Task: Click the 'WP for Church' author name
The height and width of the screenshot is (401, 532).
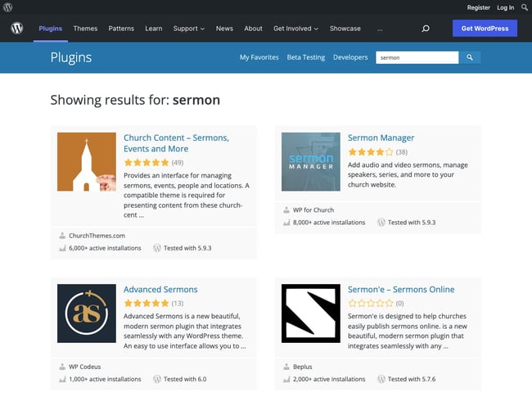Action: [313, 210]
